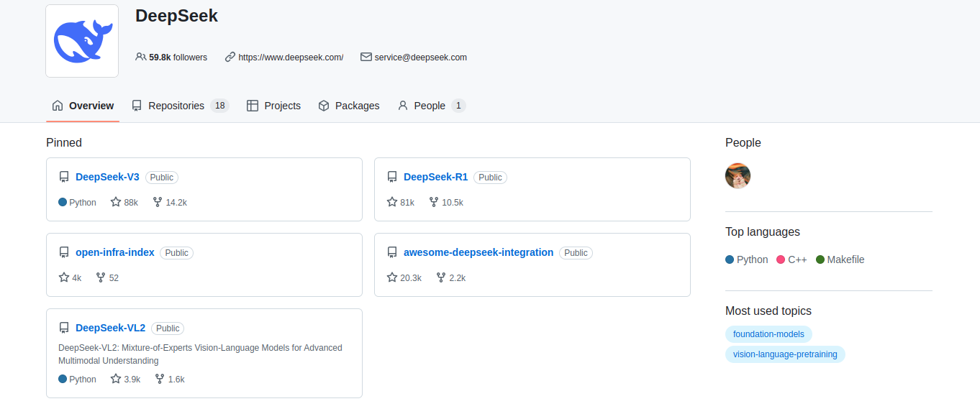Click the member avatar under People
This screenshot has width=980, height=409.
pyautogui.click(x=738, y=176)
